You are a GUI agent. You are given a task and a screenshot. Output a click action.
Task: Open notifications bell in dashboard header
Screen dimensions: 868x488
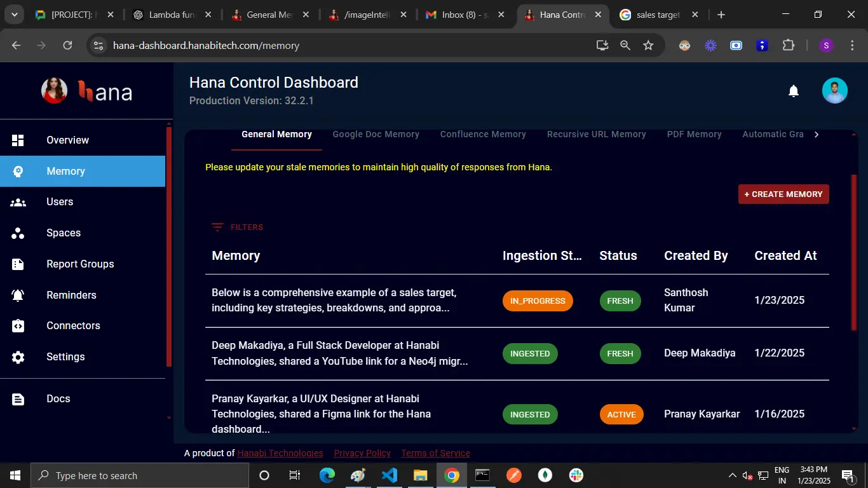tap(794, 91)
